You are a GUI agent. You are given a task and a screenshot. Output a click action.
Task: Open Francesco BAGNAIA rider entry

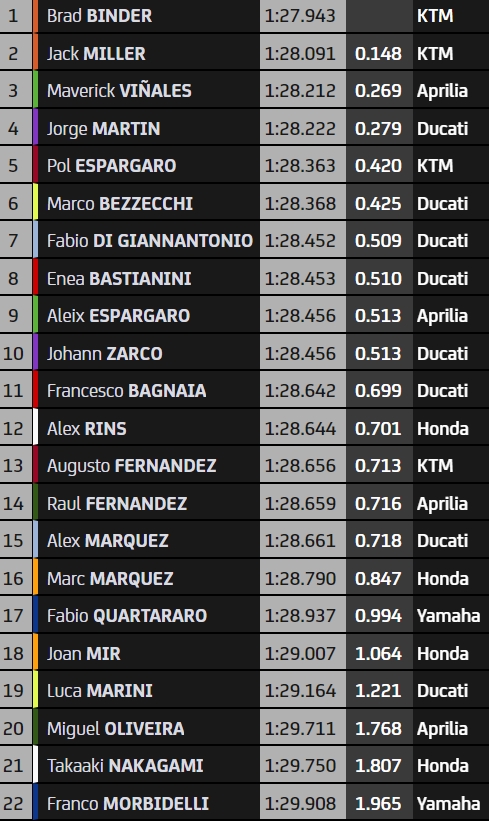pyautogui.click(x=127, y=391)
